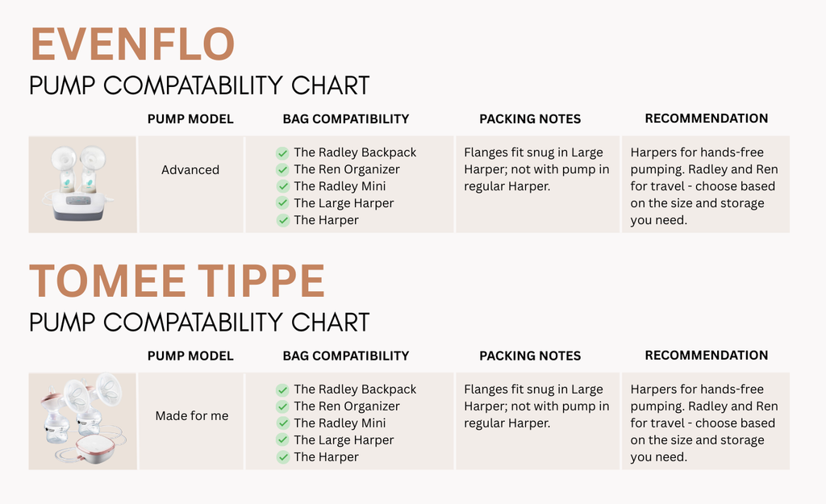Screen dimensions: 826x504
Task: Click Tomee Tippe's Radley Backpack checkmark
Action: click(282, 389)
